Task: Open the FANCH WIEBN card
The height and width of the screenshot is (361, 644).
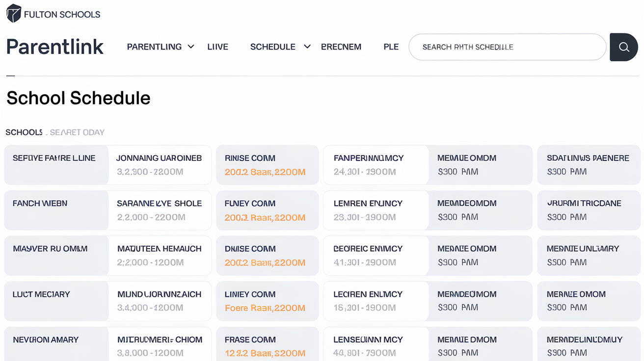Action: 56,210
